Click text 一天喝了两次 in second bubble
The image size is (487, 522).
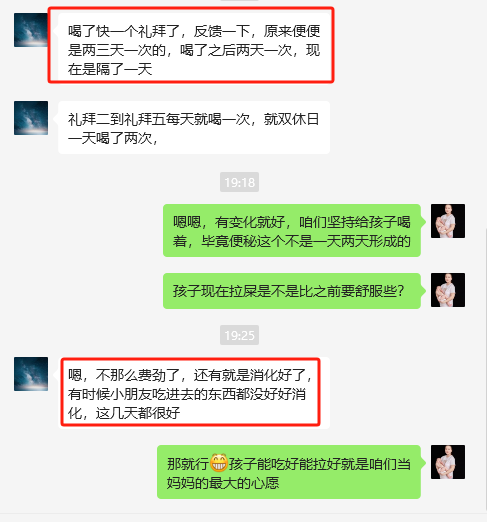[x=110, y=138]
